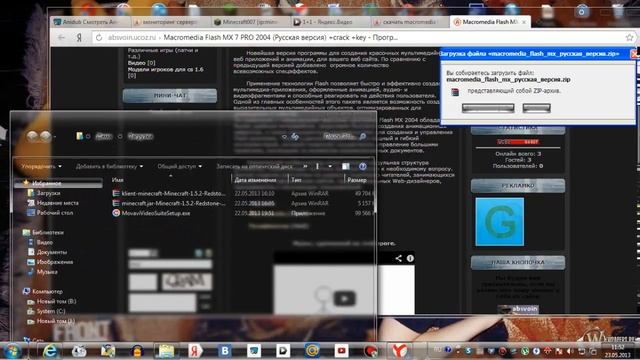
Task: Click the wide button in download dialog
Action: [488, 108]
